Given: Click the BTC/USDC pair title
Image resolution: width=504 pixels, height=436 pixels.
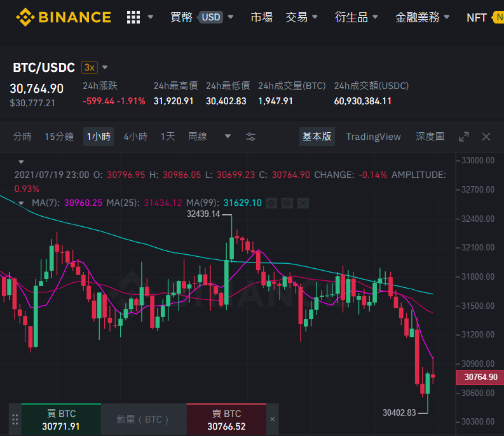Looking at the screenshot, I should coord(44,67).
